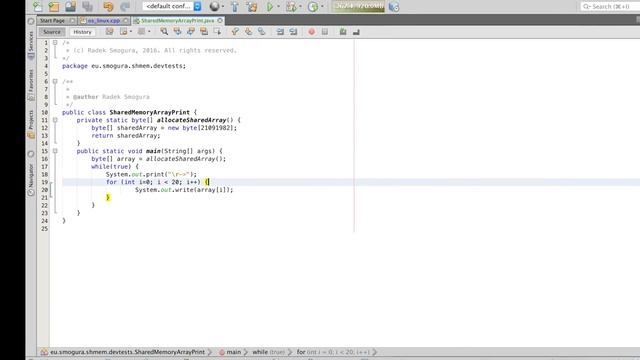The image size is (640, 360).
Task: Click the Save All toolbar icon
Action: tap(87, 7)
